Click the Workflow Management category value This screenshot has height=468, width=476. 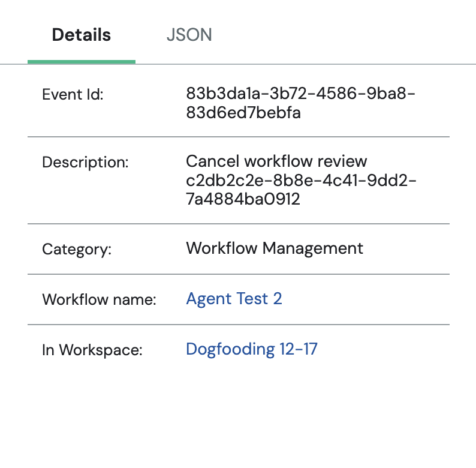point(275,248)
